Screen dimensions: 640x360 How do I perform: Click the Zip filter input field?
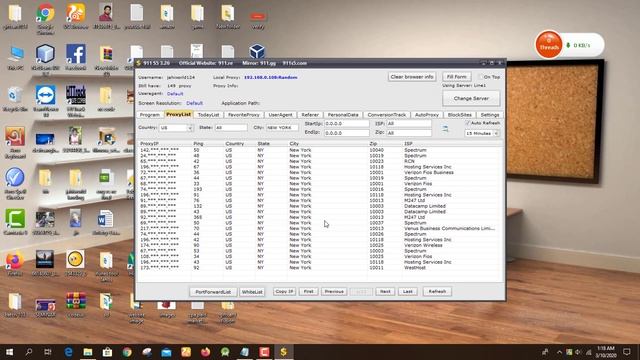pyautogui.click(x=409, y=133)
